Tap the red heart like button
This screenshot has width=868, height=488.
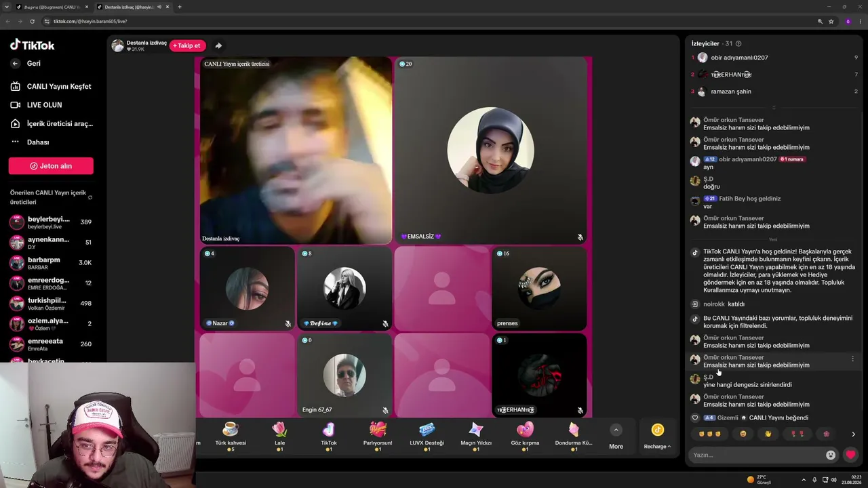pyautogui.click(x=850, y=455)
